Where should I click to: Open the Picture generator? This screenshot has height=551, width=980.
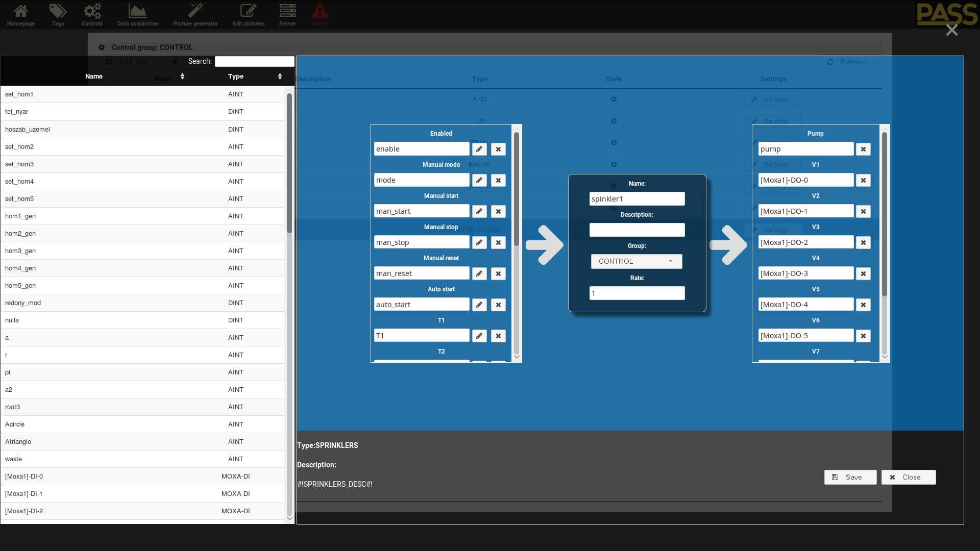pyautogui.click(x=195, y=15)
